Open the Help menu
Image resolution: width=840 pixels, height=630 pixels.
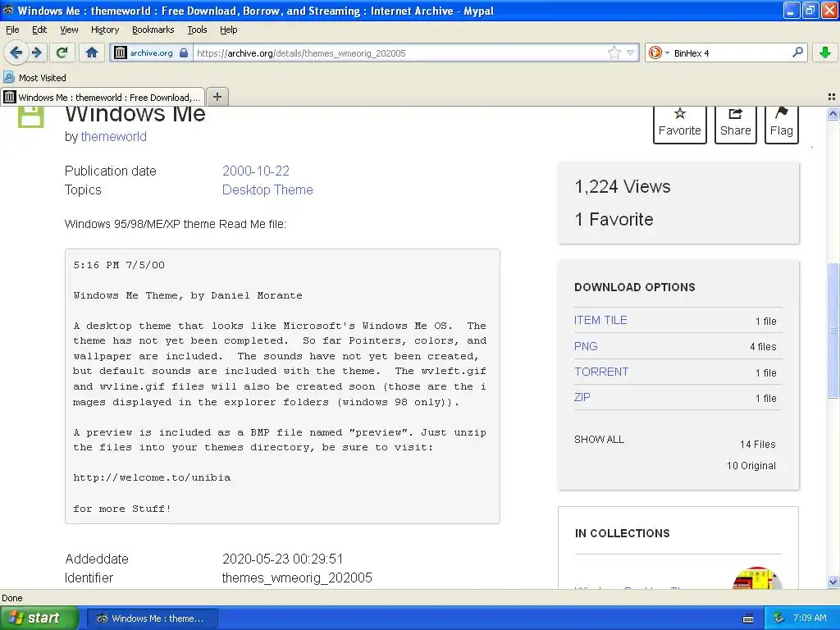click(x=229, y=30)
